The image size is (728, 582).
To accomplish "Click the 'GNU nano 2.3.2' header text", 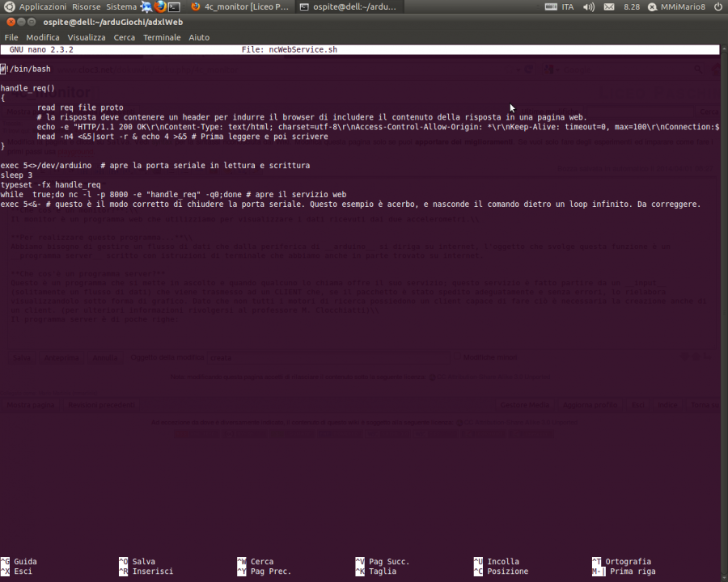I will 41,49.
